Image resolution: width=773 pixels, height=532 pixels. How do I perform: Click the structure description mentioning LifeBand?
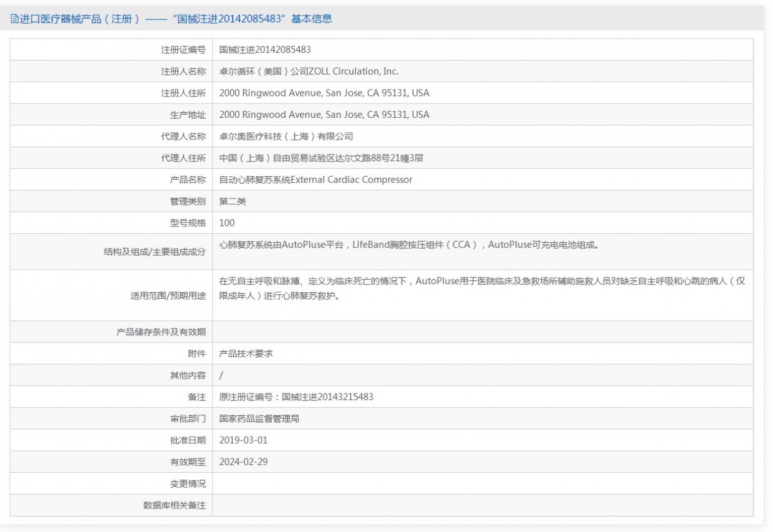[x=409, y=245]
